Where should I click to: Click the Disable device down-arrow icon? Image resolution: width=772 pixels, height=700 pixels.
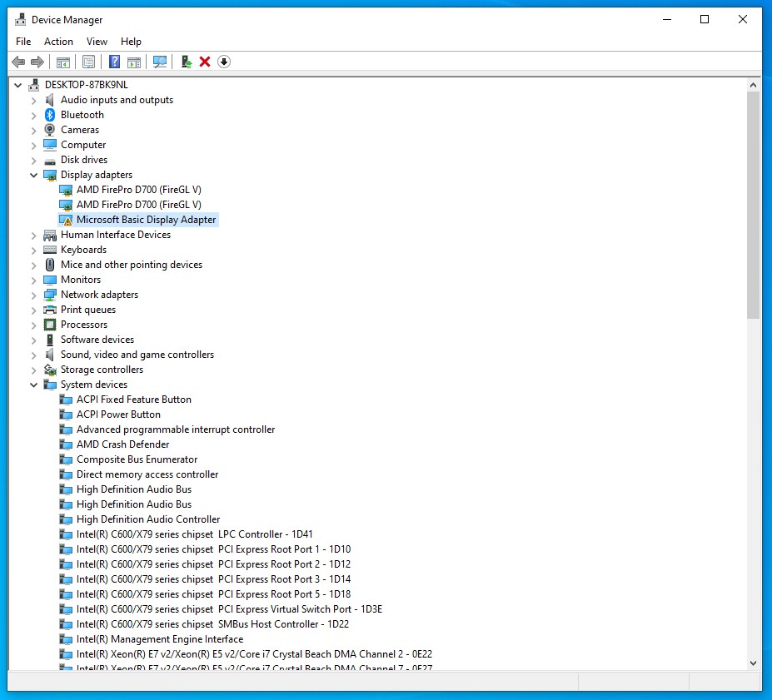pos(224,62)
